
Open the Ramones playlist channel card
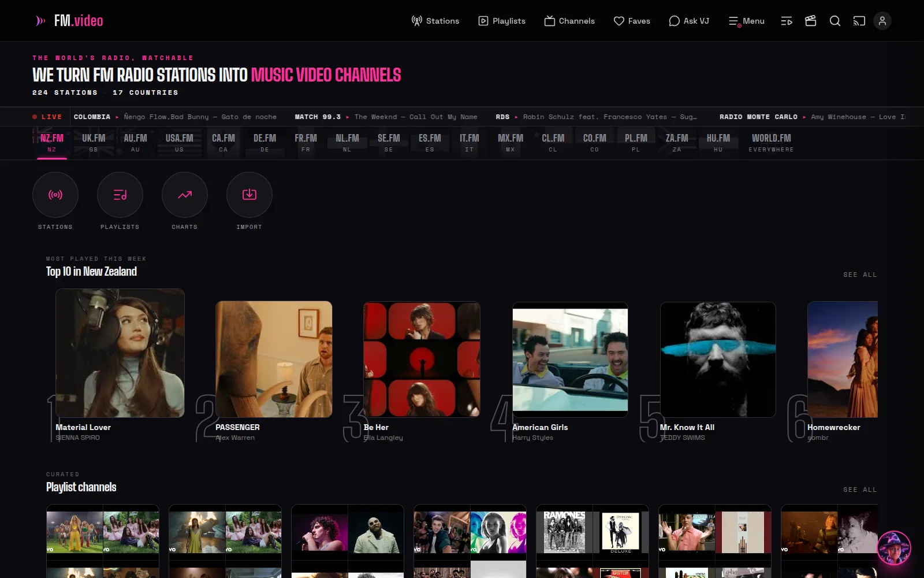click(x=593, y=541)
